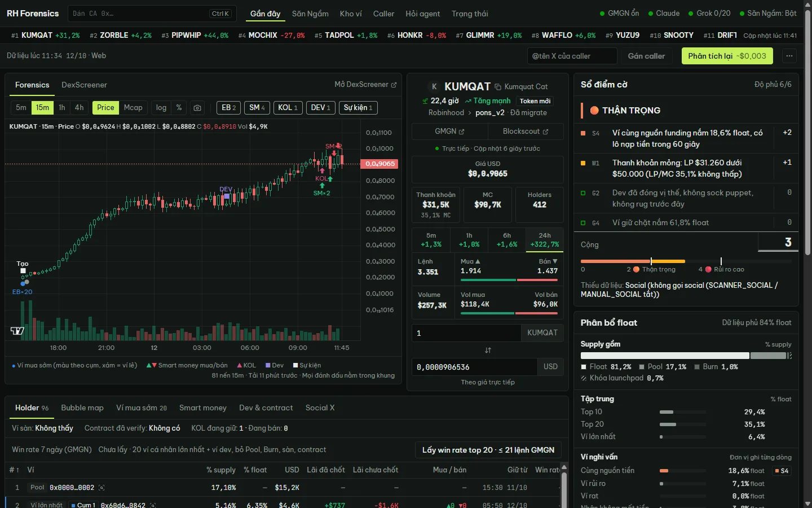Toggle the KOL markers on chart
The width and height of the screenshot is (812, 508).
[288, 108]
